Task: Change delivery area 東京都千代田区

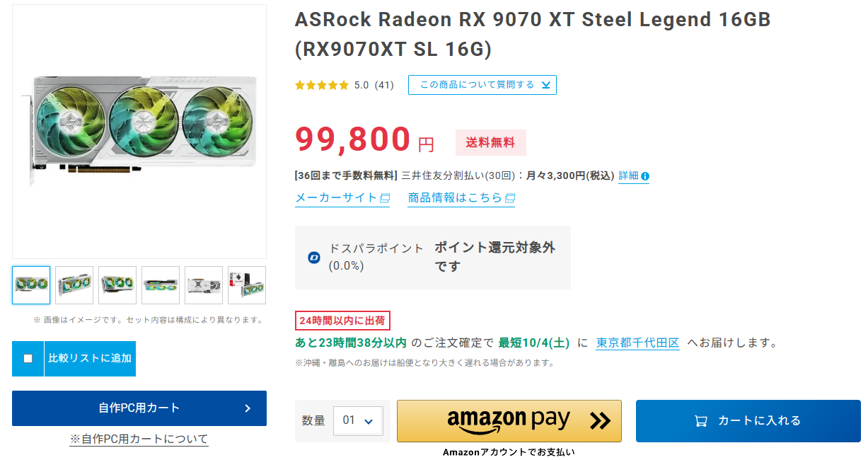Action: [637, 343]
